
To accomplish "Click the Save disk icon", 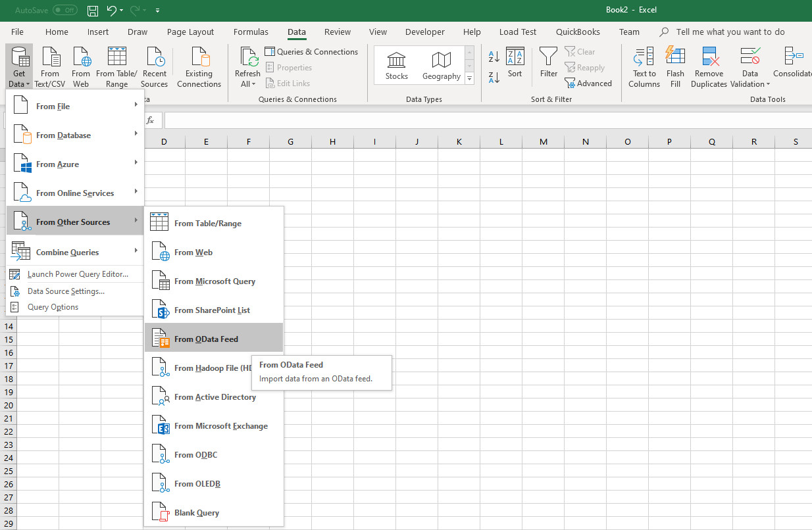I will coord(93,11).
